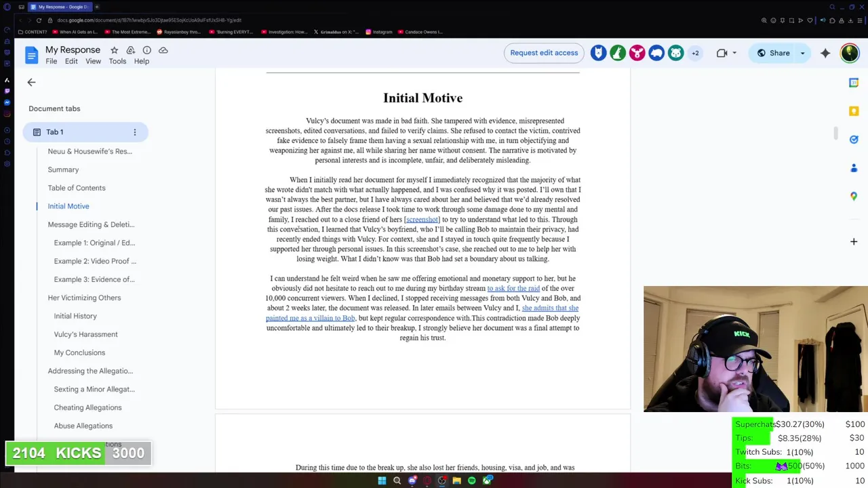Image resolution: width=868 pixels, height=488 pixels.
Task: Select Tab 1 in document tabs
Action: coord(85,132)
